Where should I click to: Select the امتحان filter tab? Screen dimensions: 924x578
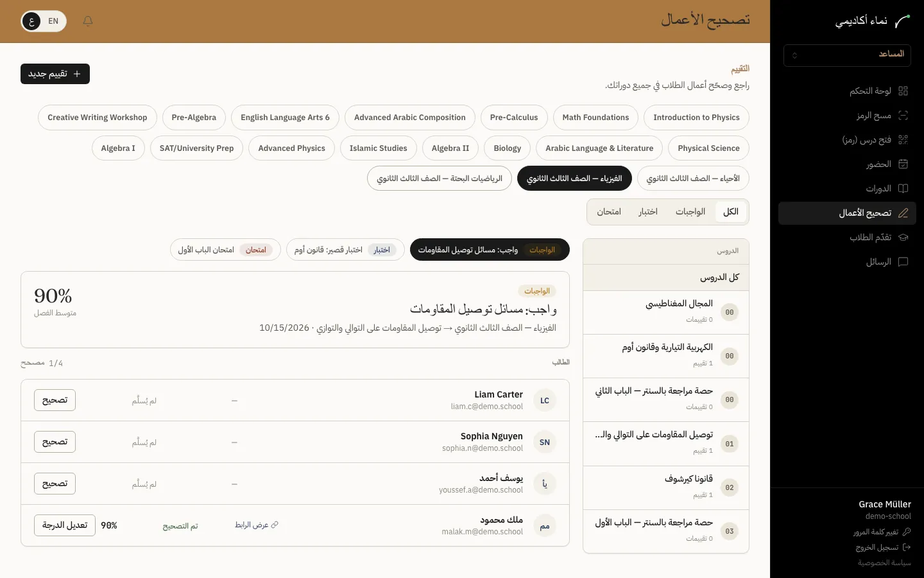point(609,212)
